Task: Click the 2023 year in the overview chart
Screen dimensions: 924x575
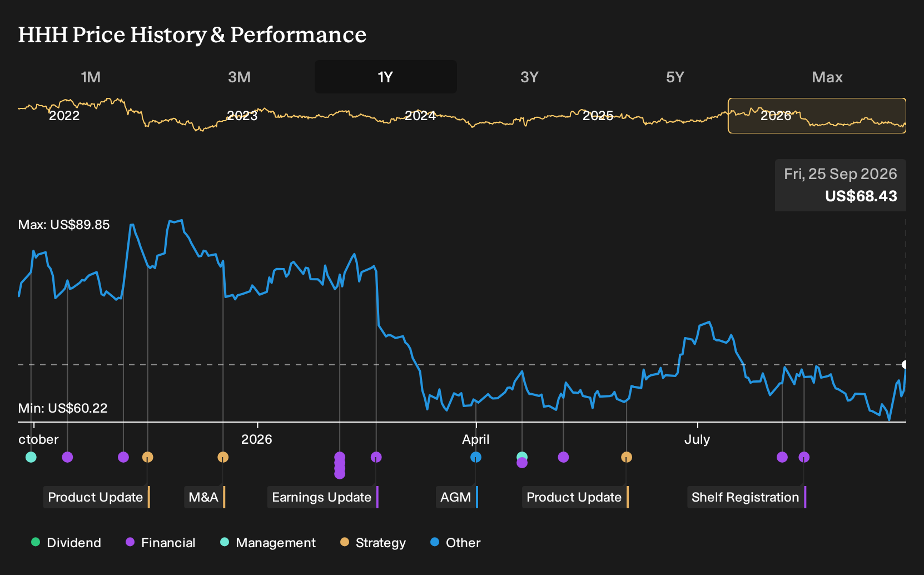Action: point(242,116)
